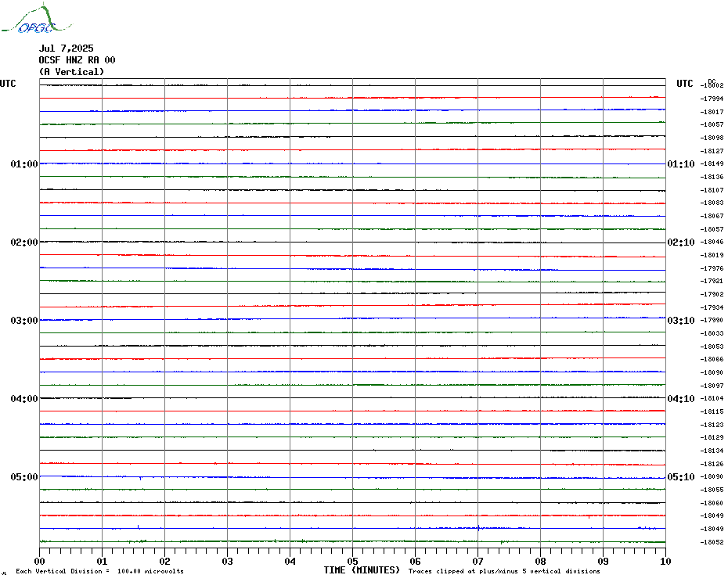Click the DC offset value -18055
The width and height of the screenshot is (728, 582).
pos(712,490)
